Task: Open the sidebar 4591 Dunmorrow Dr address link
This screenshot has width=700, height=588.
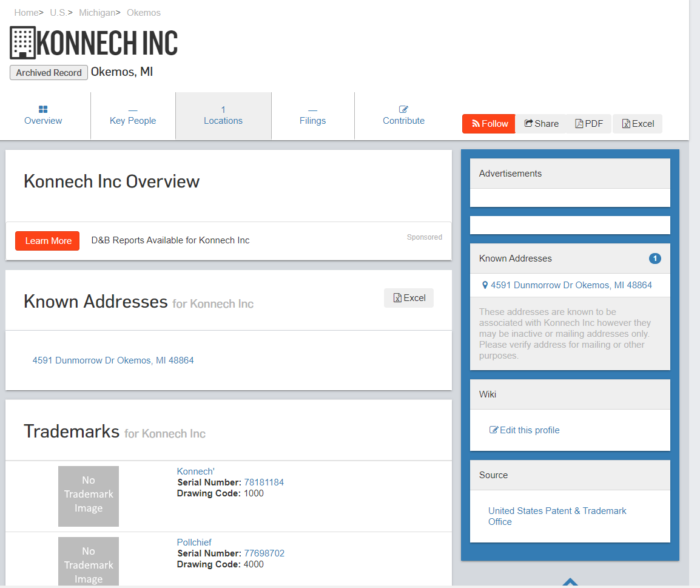Action: pyautogui.click(x=571, y=285)
